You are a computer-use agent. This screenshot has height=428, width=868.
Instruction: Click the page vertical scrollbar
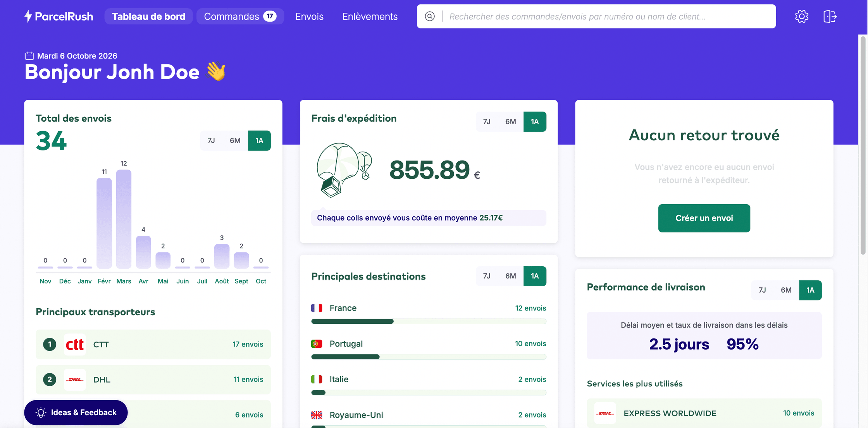pyautogui.click(x=863, y=145)
